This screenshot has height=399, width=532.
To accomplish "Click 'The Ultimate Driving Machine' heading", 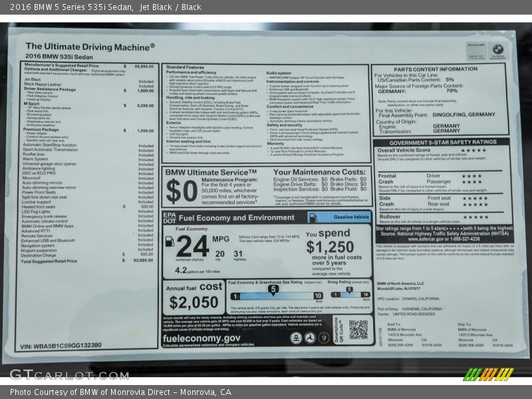I will coord(90,47).
